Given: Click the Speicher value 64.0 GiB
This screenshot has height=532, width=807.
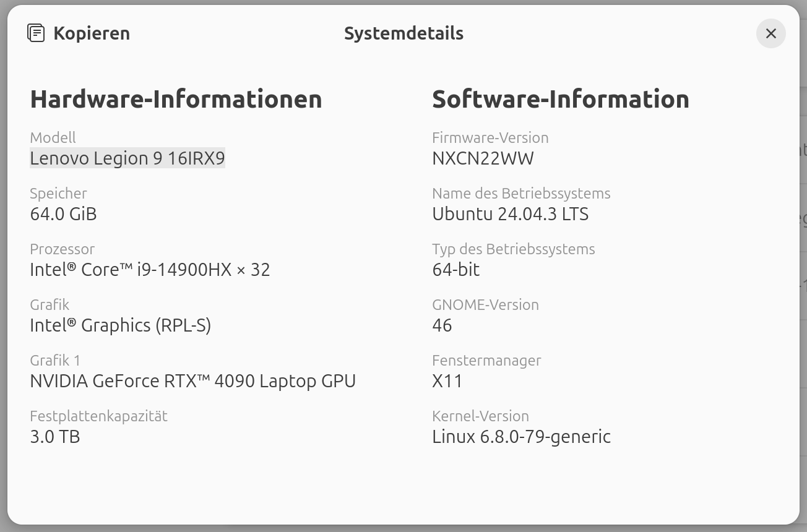Looking at the screenshot, I should [x=63, y=213].
